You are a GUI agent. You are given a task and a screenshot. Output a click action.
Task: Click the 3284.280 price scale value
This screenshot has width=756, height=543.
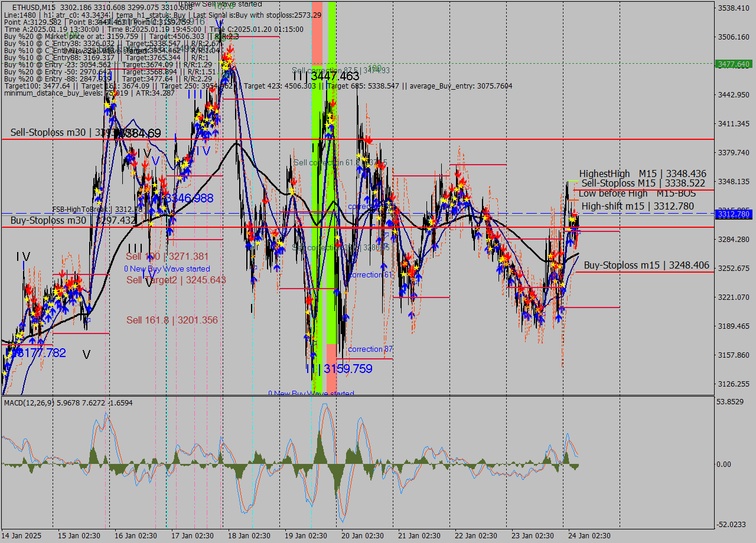pyautogui.click(x=733, y=239)
